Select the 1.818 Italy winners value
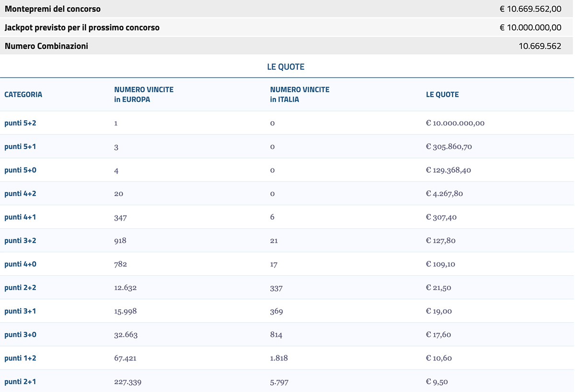 tap(278, 358)
